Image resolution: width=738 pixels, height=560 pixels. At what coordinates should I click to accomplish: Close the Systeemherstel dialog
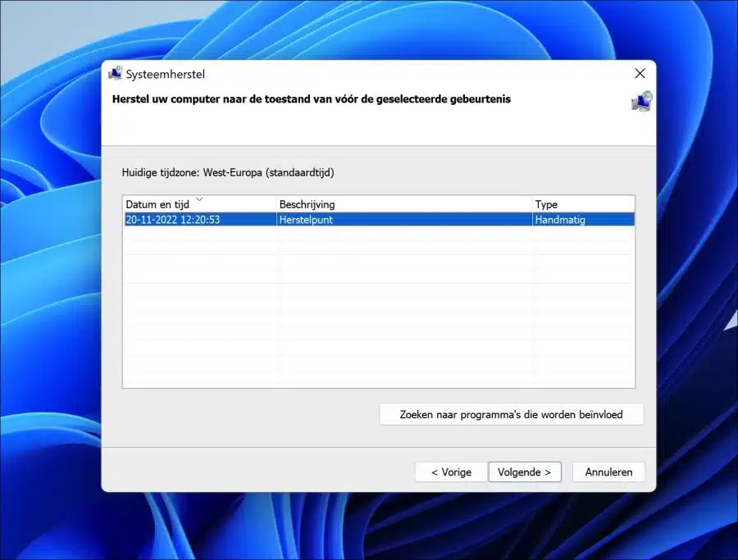[x=640, y=74]
